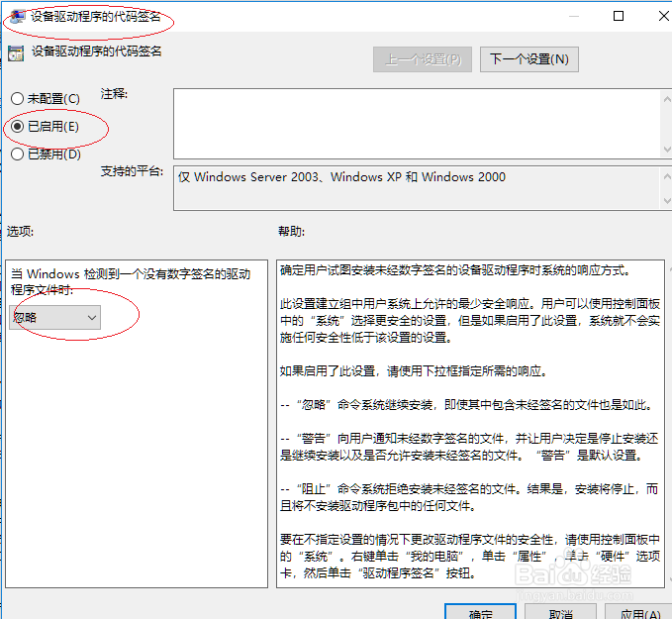Screen dimensions: 672x619
Task: Click the 应用(A) button
Action: 639,613
